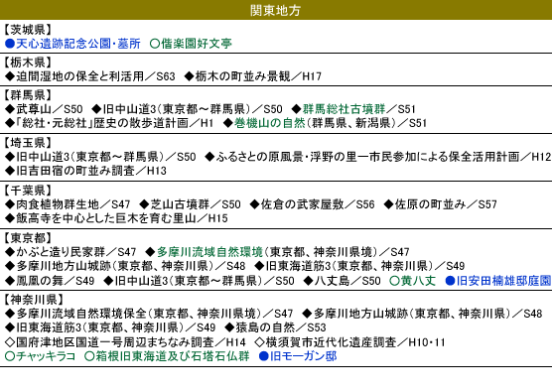
Task: Open the 黄八丈 link
Action: (x=418, y=281)
